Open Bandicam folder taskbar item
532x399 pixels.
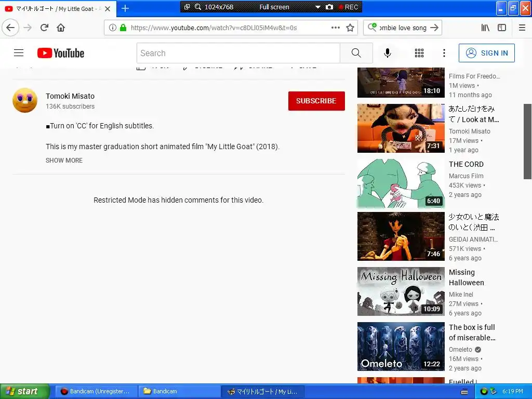[179, 391]
